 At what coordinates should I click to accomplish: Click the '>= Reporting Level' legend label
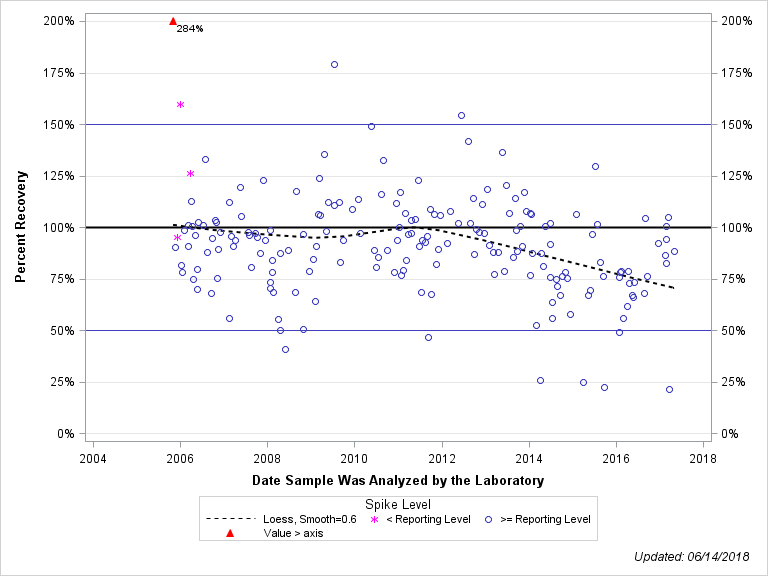[545, 519]
